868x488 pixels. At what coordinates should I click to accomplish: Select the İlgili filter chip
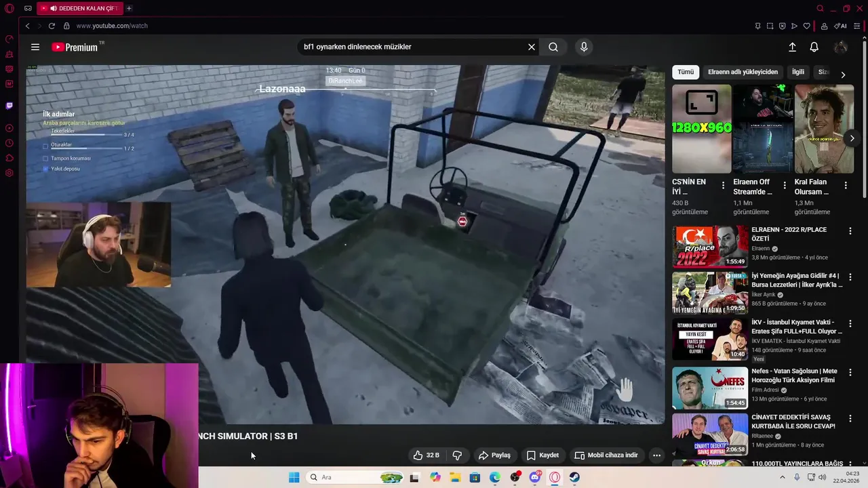pos(798,72)
